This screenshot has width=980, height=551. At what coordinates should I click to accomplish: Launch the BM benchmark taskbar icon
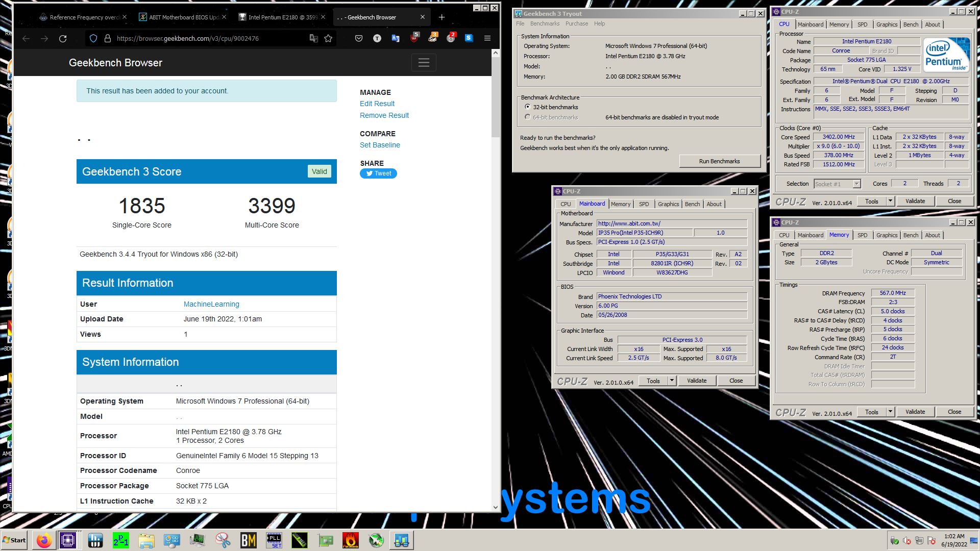249,540
